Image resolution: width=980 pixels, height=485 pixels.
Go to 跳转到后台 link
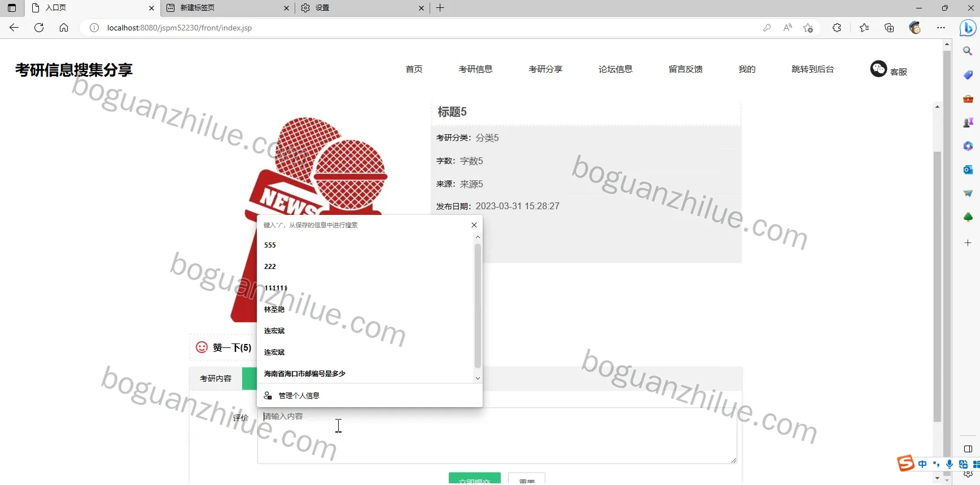[812, 69]
